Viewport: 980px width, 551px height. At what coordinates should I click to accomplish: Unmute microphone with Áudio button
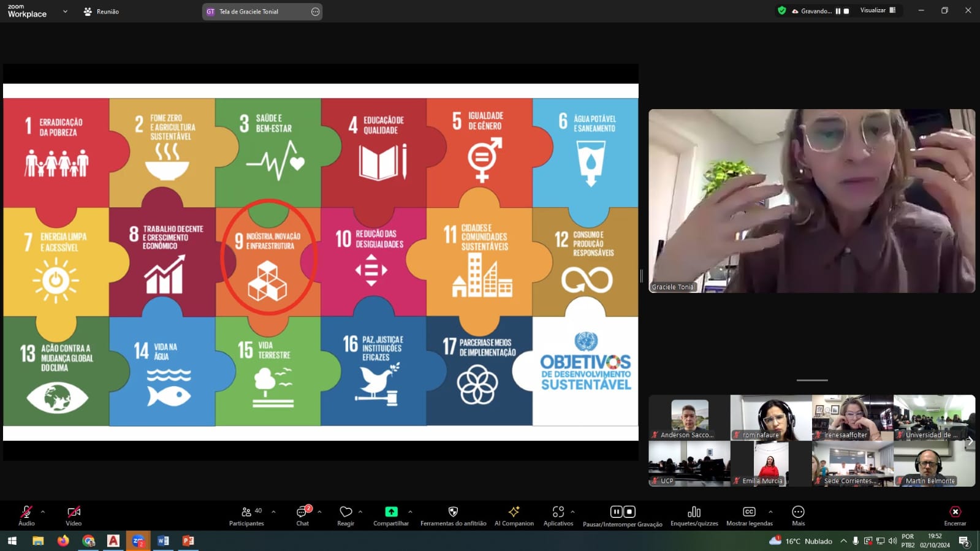(26, 512)
